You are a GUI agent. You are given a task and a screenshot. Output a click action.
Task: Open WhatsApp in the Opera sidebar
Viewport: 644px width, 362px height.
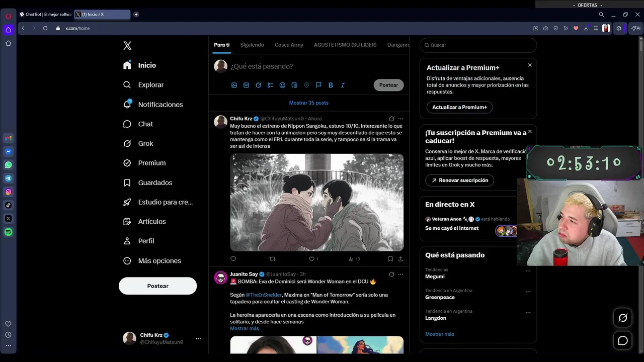coord(8,165)
